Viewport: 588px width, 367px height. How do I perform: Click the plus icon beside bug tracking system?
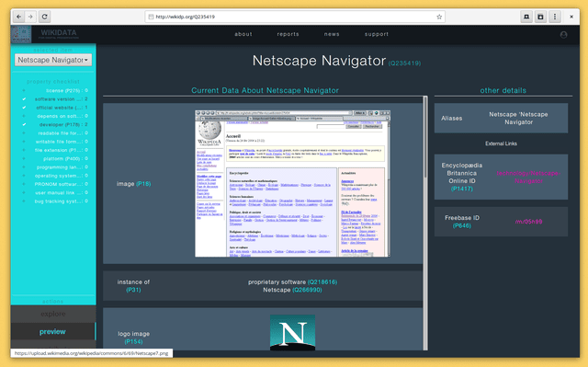24,201
